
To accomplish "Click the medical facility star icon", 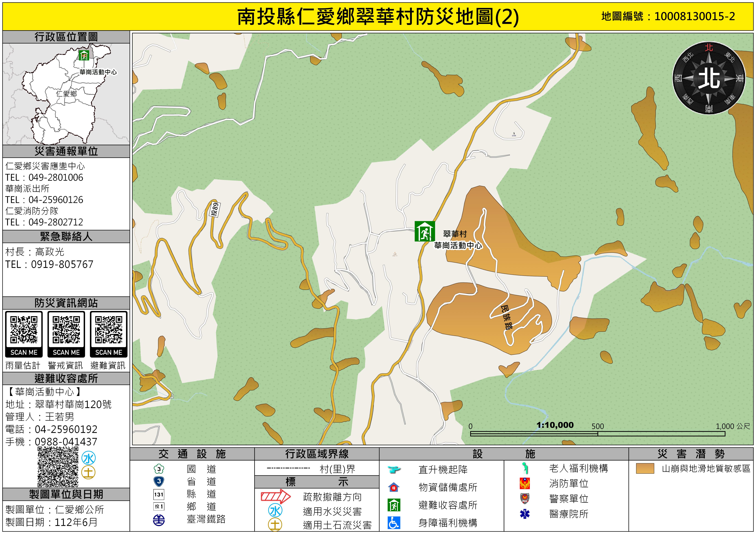I will [525, 514].
